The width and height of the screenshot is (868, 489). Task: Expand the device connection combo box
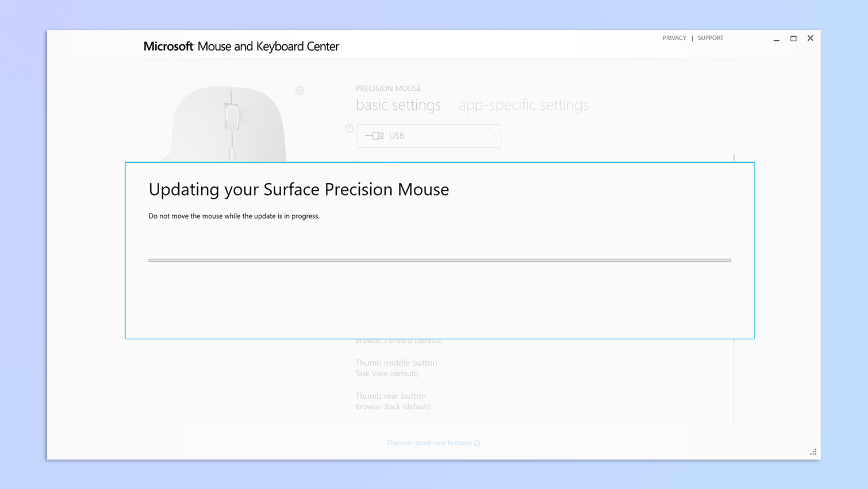pos(428,136)
